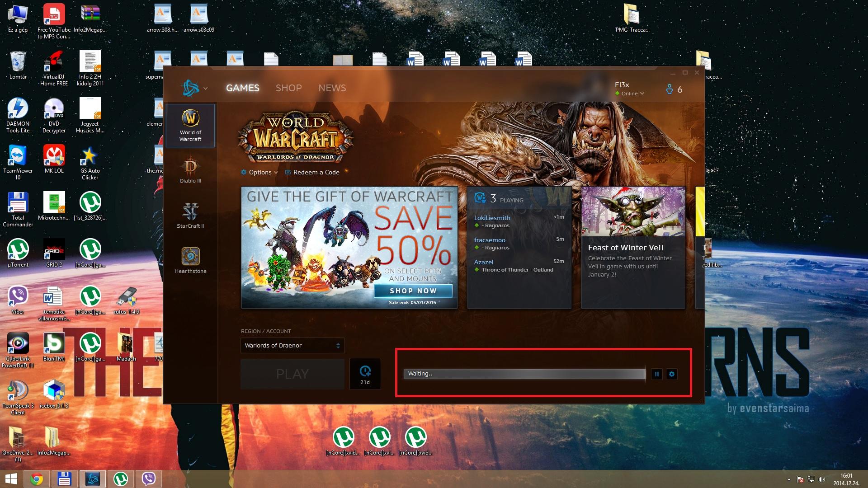Screen dimensions: 868x488
Task: Pause the waiting download
Action: tap(657, 374)
